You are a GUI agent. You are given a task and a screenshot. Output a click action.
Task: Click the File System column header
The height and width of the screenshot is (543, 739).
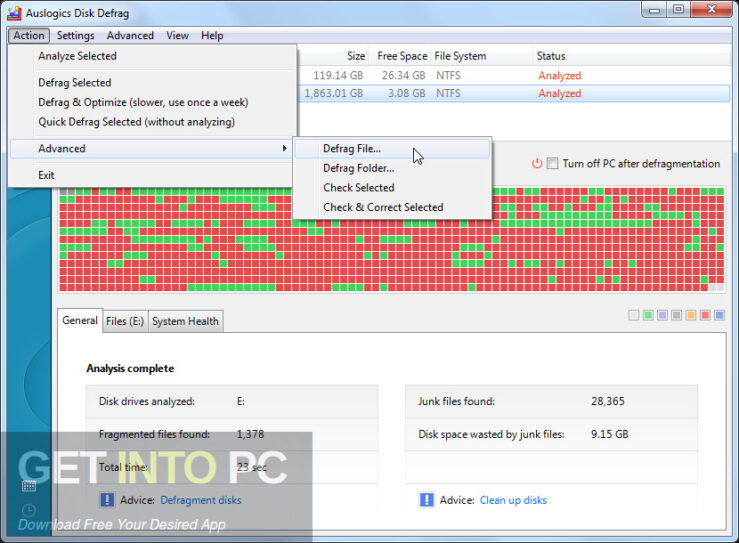click(x=460, y=56)
